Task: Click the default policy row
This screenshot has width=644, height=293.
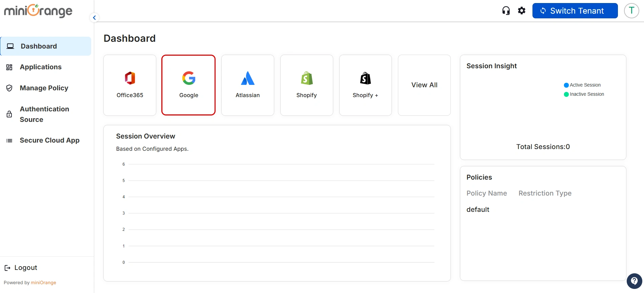Action: point(478,210)
